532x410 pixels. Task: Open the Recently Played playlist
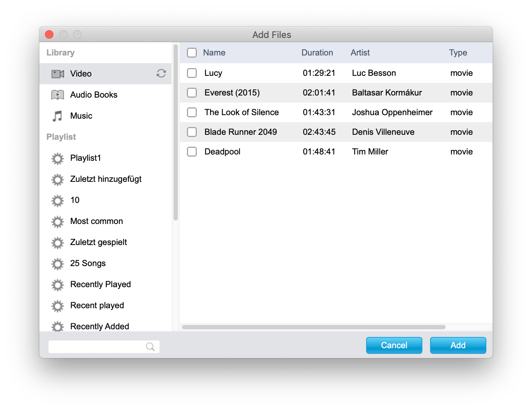point(100,284)
